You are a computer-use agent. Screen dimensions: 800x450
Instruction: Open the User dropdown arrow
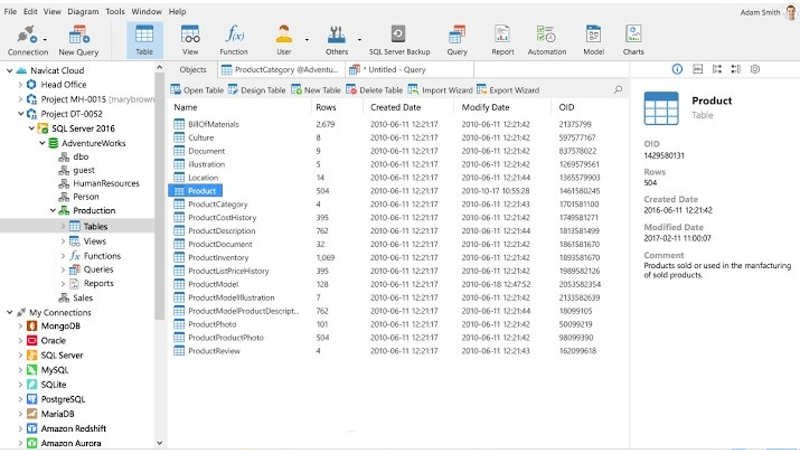click(307, 39)
